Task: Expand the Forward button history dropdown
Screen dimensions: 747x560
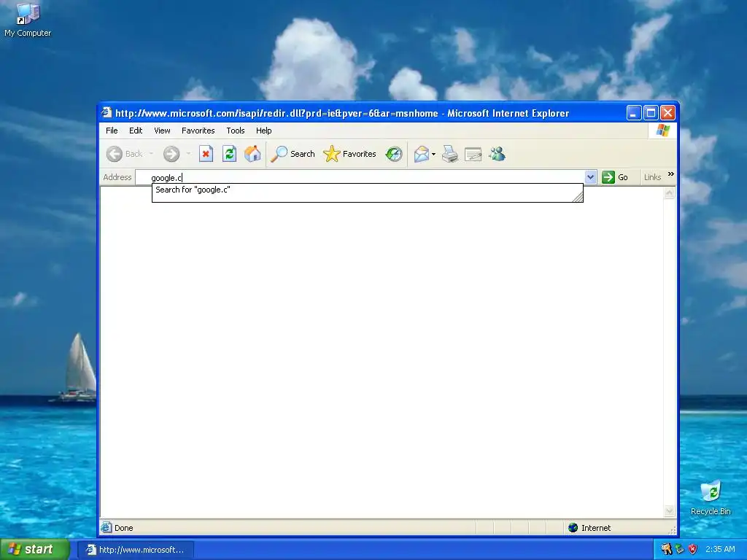Action: point(188,154)
